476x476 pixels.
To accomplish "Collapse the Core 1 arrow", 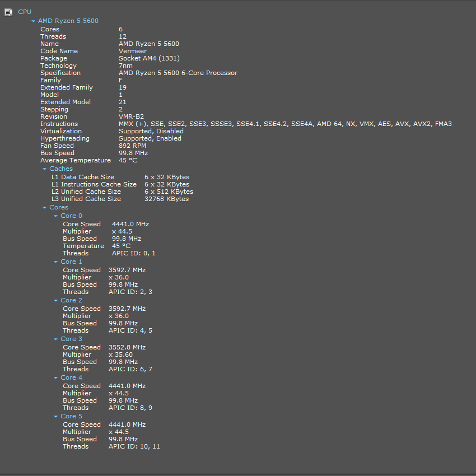I will pos(55,262).
